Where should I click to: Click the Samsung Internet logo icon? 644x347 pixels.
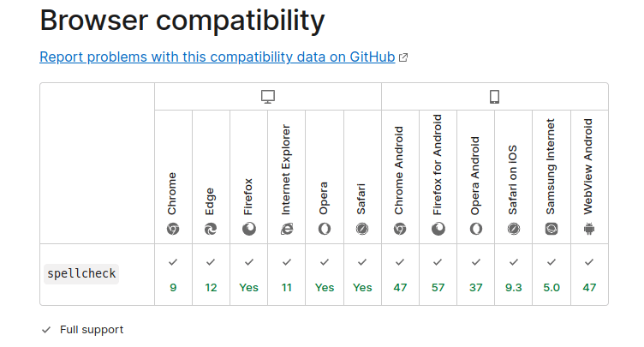pos(552,229)
